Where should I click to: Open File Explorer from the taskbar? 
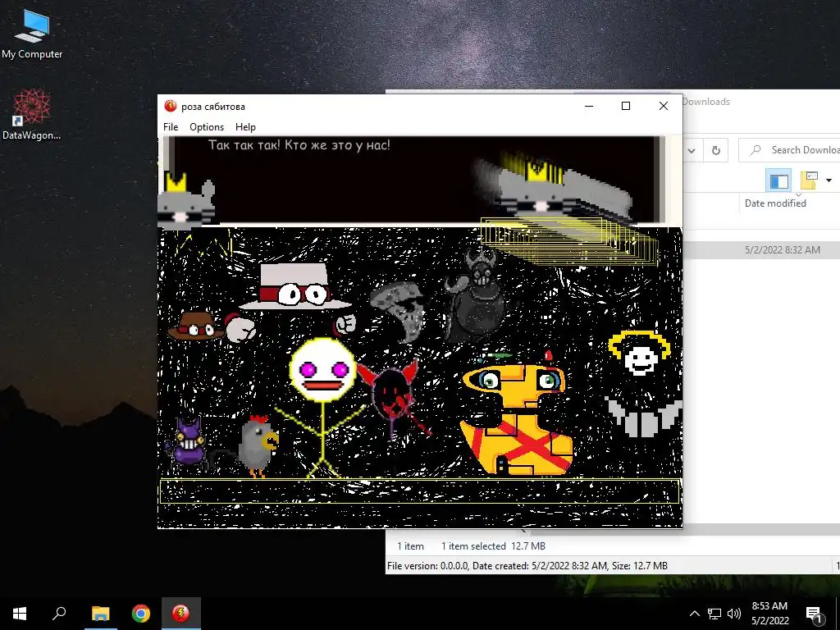coord(100,614)
